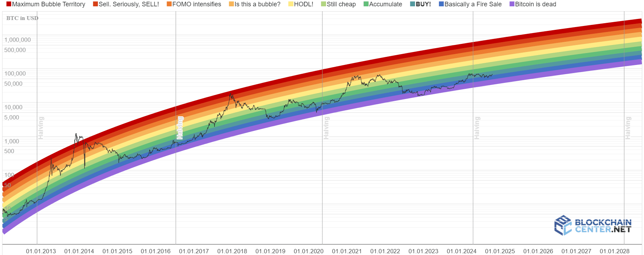Toggle the Maximum Bubble Territory legend swatch
This screenshot has height=255, width=644.
click(9, 4)
